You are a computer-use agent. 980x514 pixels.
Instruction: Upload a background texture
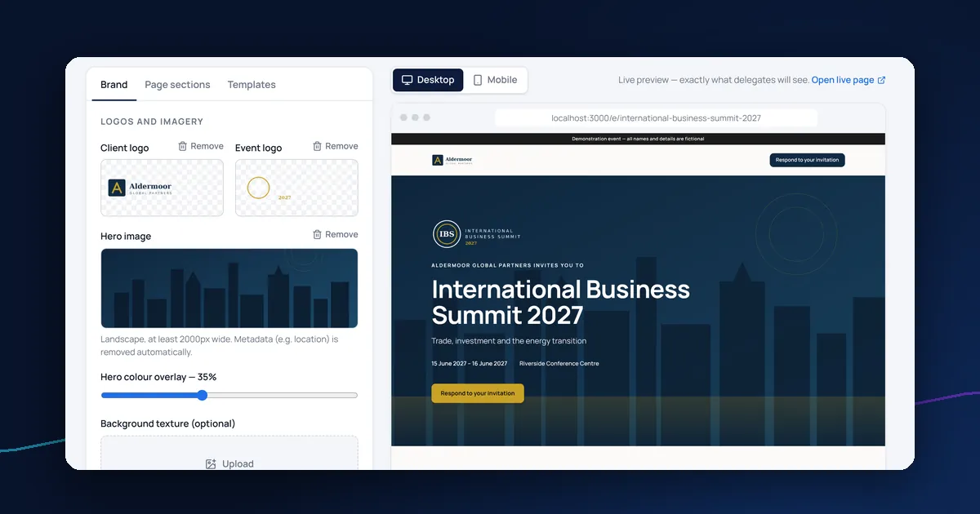tap(229, 463)
